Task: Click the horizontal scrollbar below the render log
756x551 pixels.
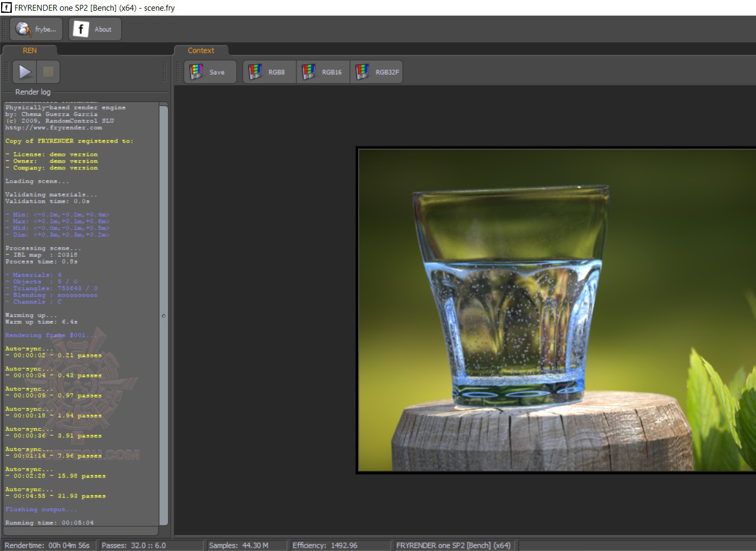Action: (x=80, y=531)
